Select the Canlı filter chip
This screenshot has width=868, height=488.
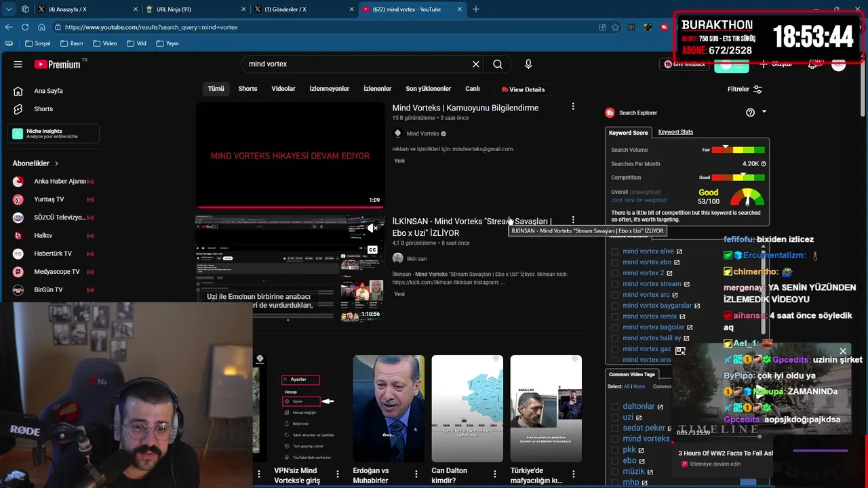473,89
